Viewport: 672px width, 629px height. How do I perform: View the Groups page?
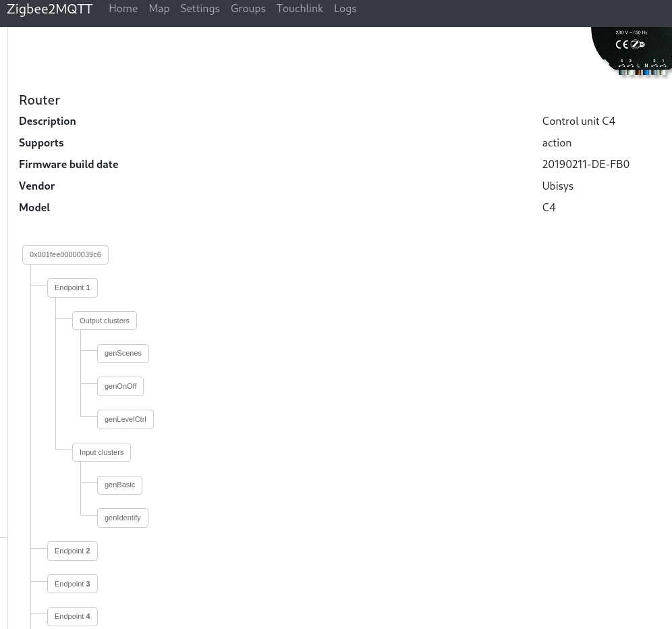coord(248,8)
